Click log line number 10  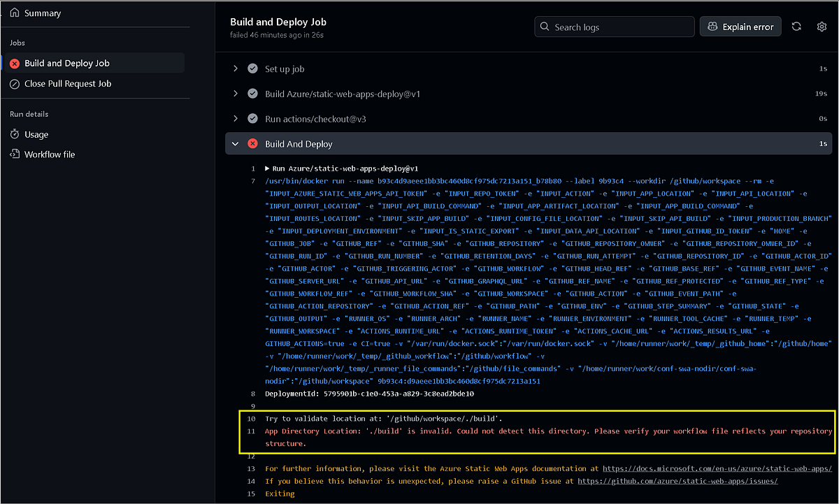coord(252,419)
